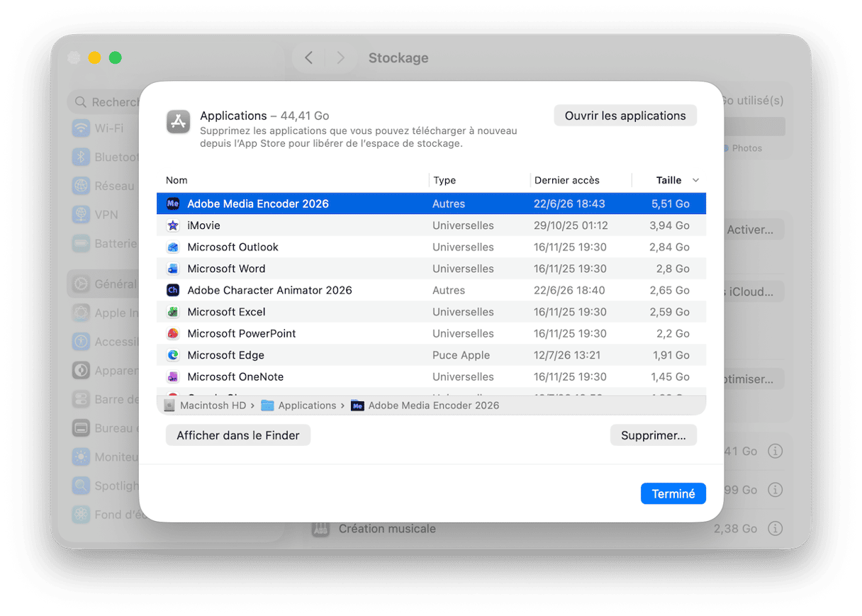The width and height of the screenshot is (862, 616).
Task: Select the Général gear icon in the sidebar
Action: [x=82, y=284]
